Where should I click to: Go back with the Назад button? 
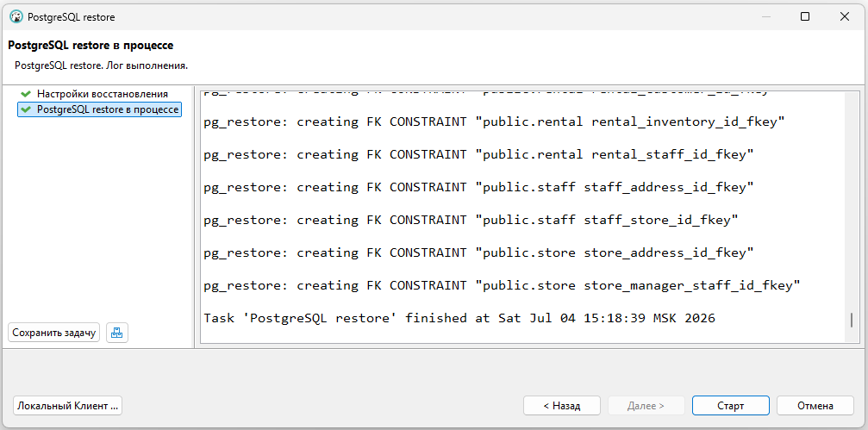[561, 406]
